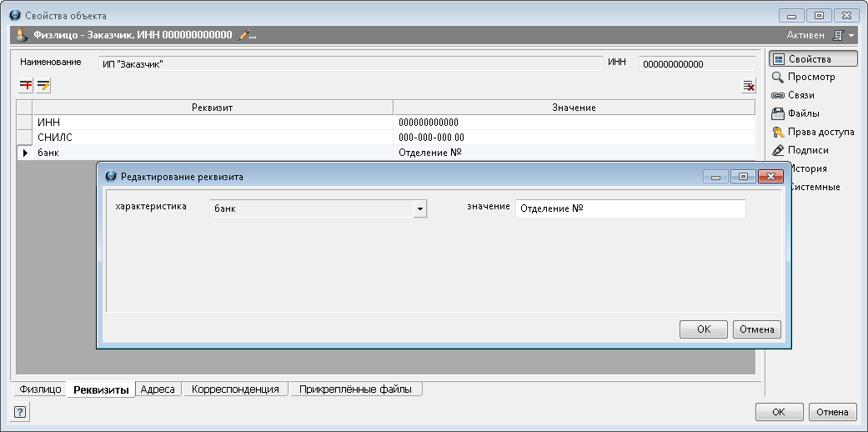The height and width of the screenshot is (432, 868).
Task: Expand the характеристика dropdown arrow
Action: [420, 208]
